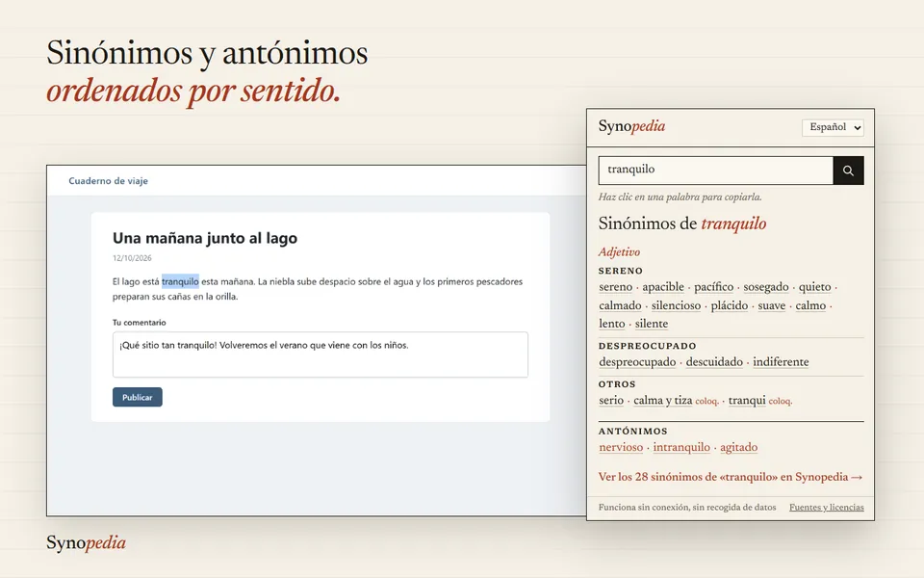This screenshot has width=924, height=578.
Task: Click the Cuaderno de viaje header link
Action: tap(108, 181)
